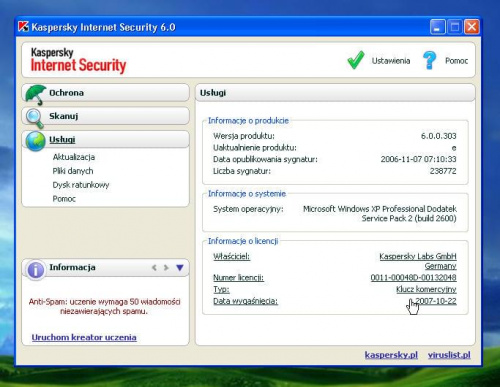Viewport: 500px width, 387px height.
Task: Click the Typ license label
Action: coord(221,289)
